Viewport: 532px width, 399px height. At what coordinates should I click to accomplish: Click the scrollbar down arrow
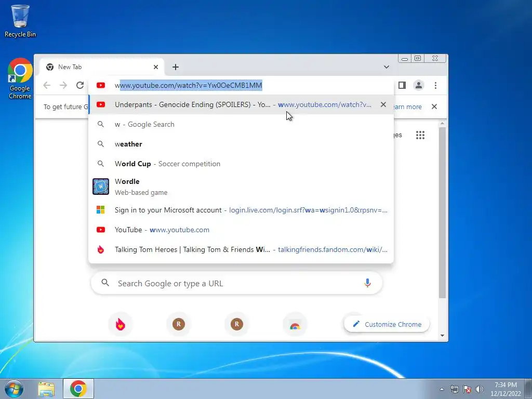[x=442, y=336]
